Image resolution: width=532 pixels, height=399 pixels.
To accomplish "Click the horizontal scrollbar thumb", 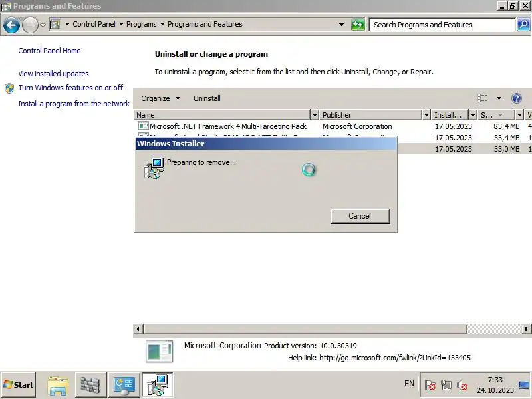I will (x=305, y=329).
